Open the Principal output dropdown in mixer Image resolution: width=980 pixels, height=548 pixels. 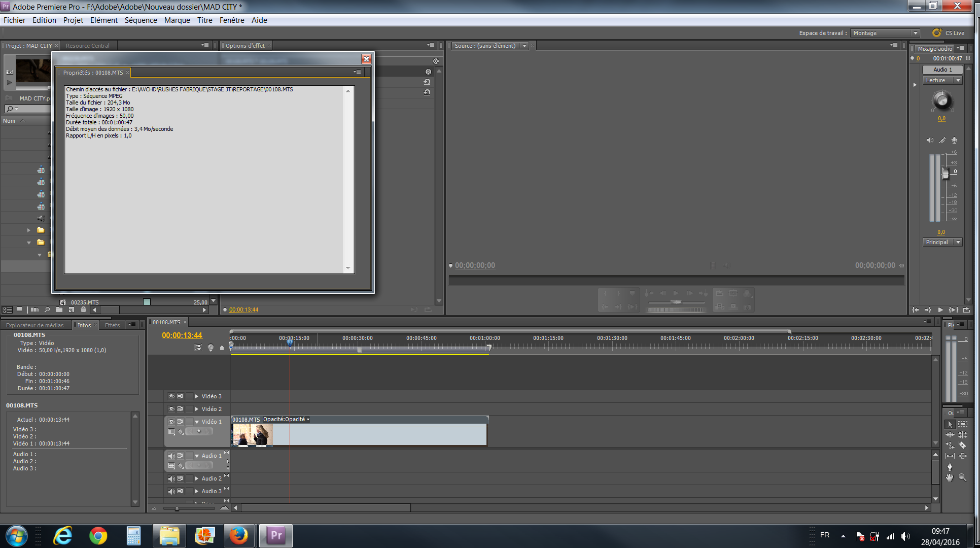click(x=942, y=242)
